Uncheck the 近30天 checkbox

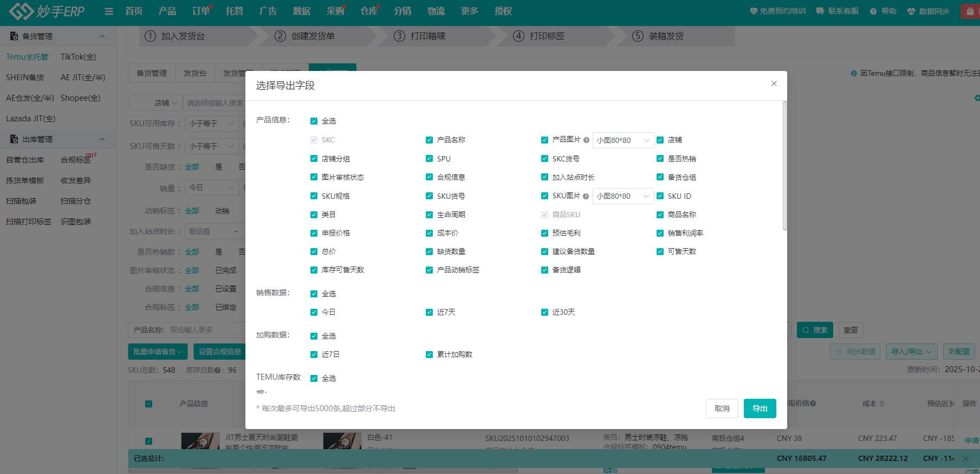click(x=544, y=313)
